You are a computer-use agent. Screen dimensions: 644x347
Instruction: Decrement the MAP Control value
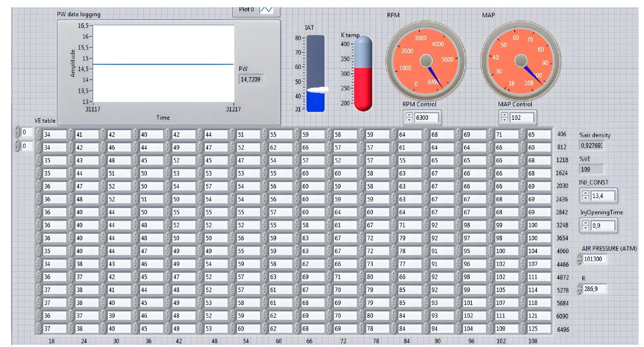505,120
